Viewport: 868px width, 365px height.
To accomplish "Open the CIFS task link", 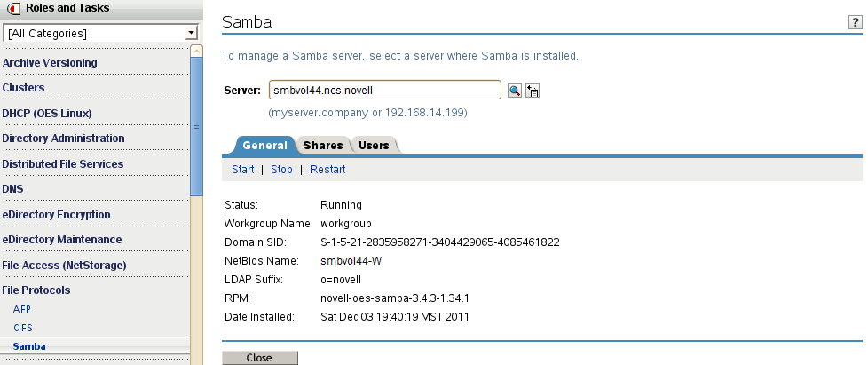I will (22, 328).
